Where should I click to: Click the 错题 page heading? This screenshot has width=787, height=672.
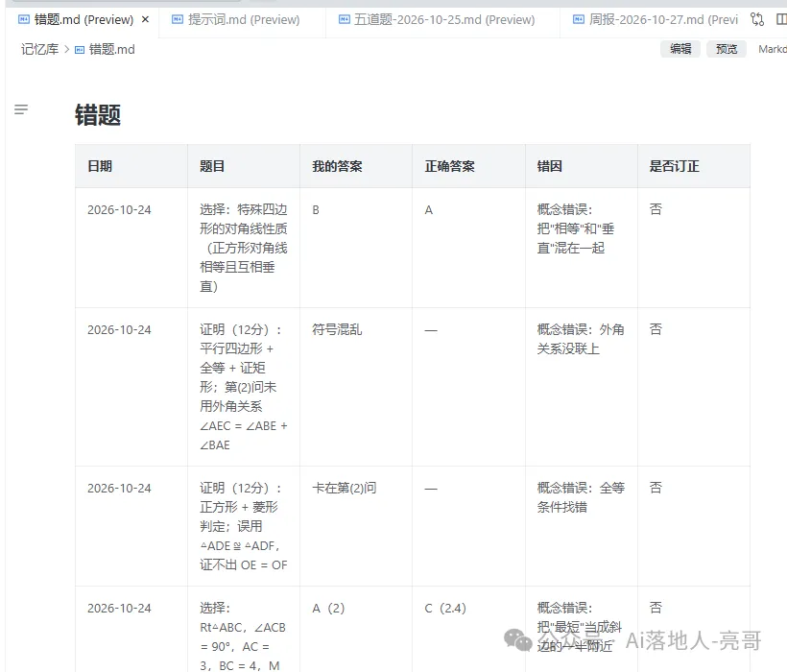[x=98, y=115]
